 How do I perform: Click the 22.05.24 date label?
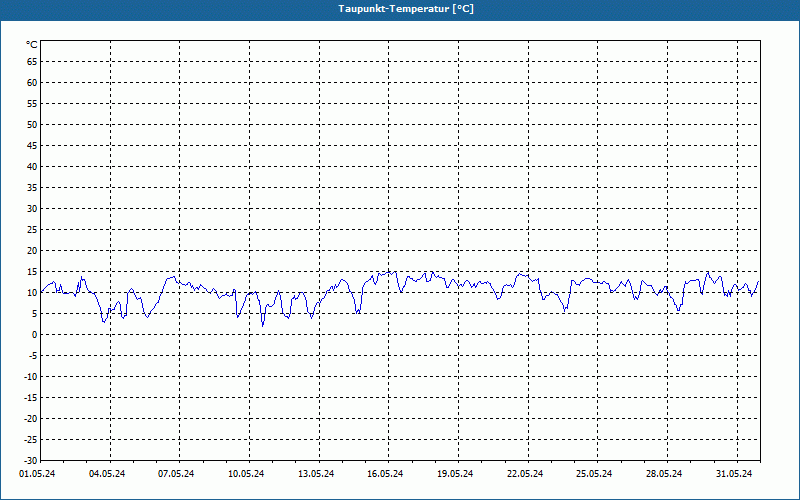[x=525, y=474]
